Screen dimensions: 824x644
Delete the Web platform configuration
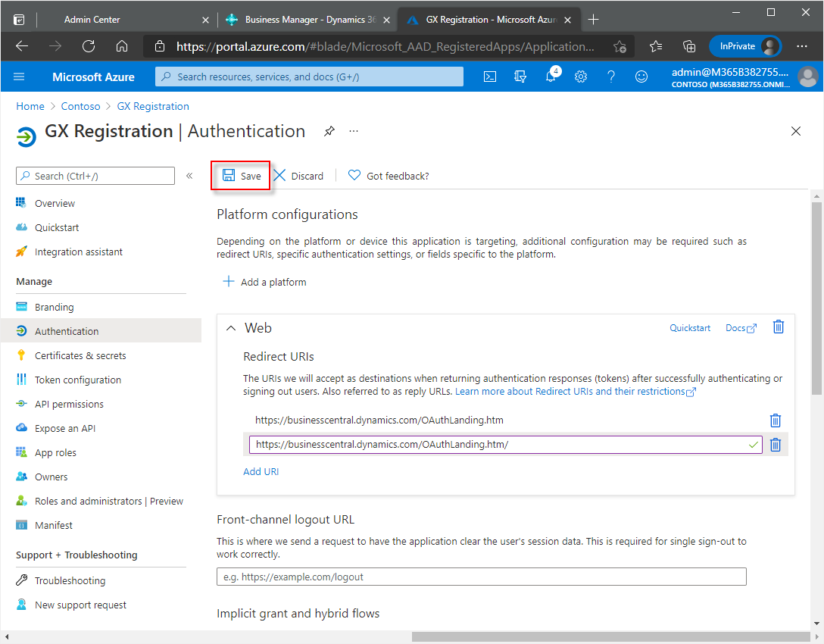(778, 327)
